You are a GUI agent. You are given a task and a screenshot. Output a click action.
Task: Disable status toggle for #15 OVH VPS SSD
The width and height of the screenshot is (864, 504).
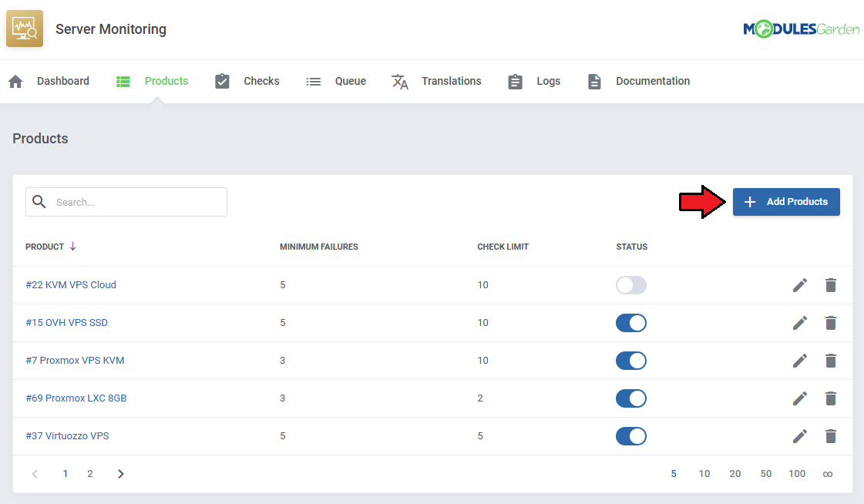point(631,323)
